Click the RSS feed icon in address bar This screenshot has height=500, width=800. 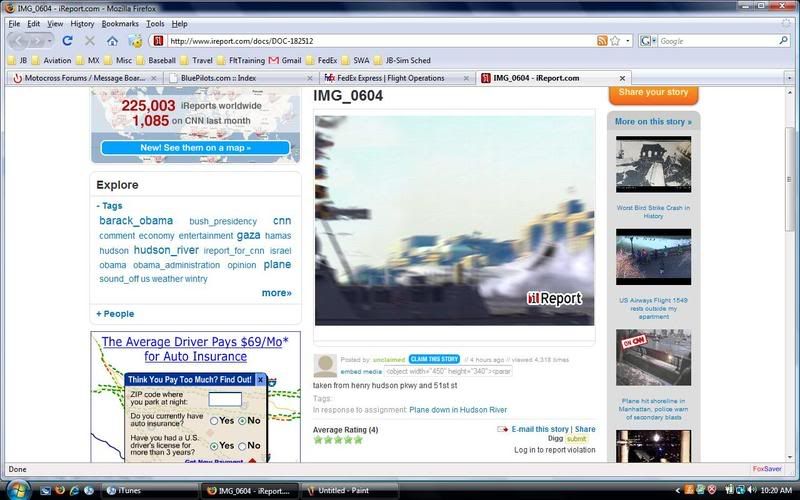coord(602,41)
